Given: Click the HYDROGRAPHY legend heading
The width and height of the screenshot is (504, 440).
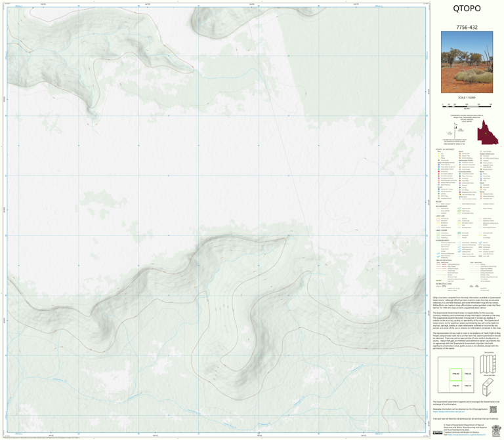Looking at the screenshot, I should 442,240.
